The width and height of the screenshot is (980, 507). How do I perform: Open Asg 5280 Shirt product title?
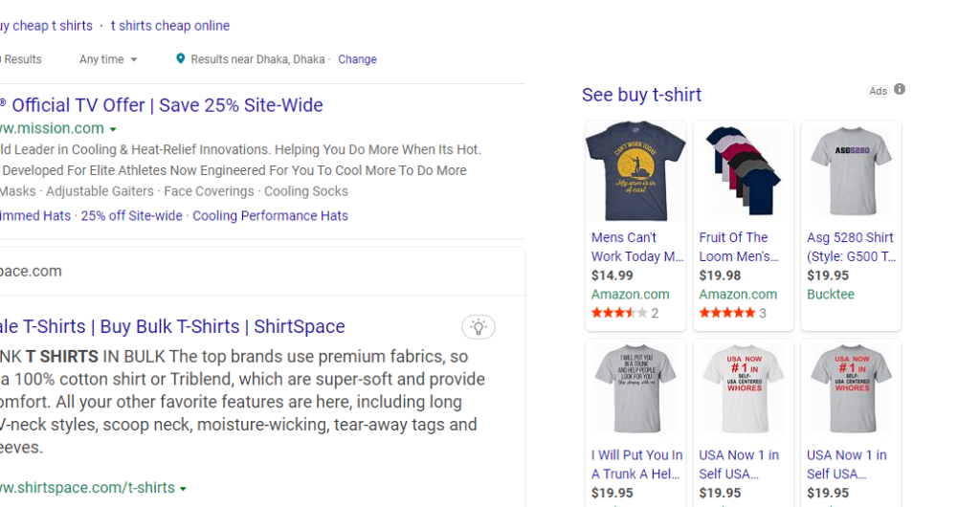[x=851, y=247]
